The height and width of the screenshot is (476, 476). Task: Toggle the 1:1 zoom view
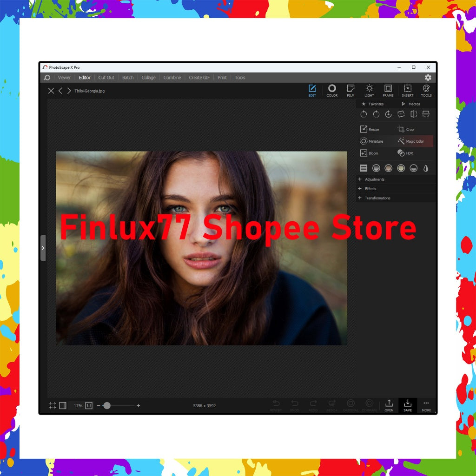click(x=89, y=405)
